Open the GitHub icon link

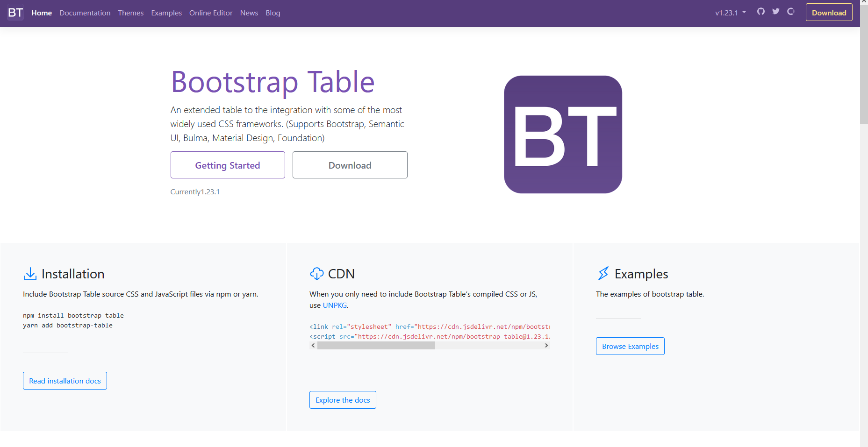[761, 12]
